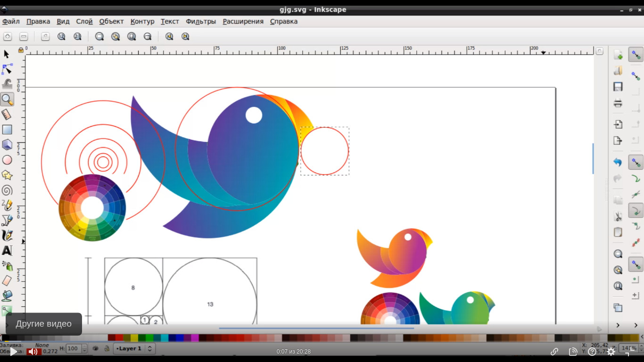Image resolution: width=644 pixels, height=362 pixels.
Task: Select the Selector arrow tool
Action: coord(7,54)
